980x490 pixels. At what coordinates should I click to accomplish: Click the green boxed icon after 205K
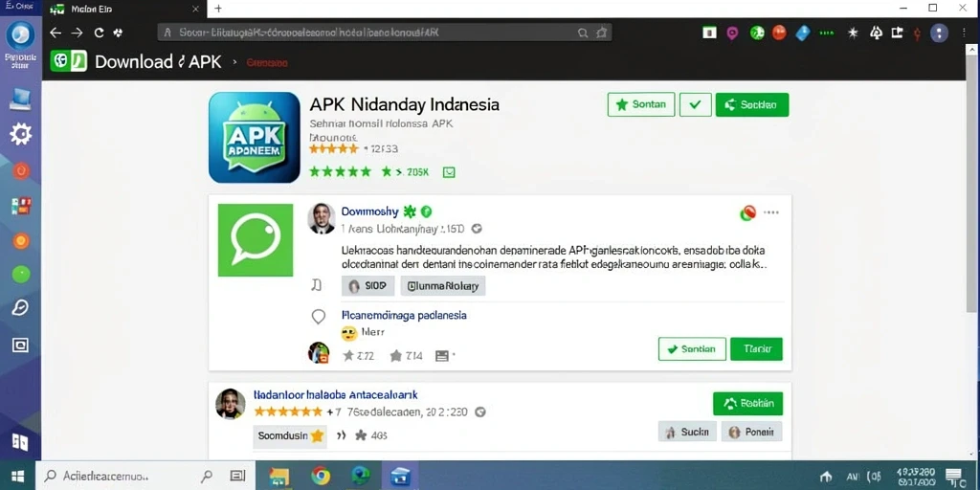tap(449, 172)
